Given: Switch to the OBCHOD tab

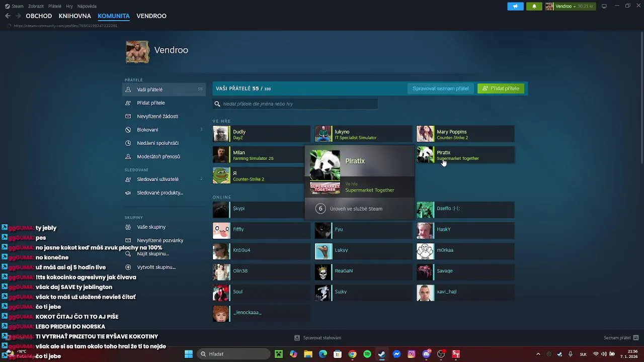Looking at the screenshot, I should pos(39,16).
